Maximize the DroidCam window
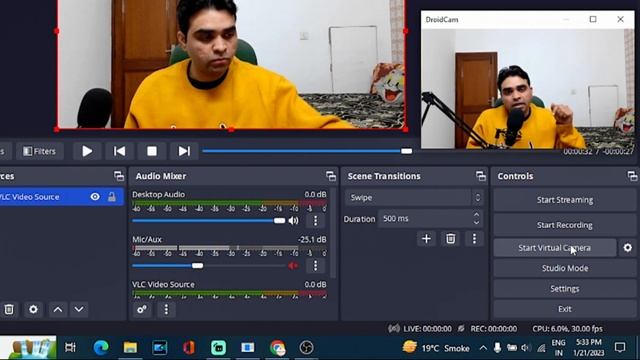The width and height of the screenshot is (640, 360). [x=593, y=19]
